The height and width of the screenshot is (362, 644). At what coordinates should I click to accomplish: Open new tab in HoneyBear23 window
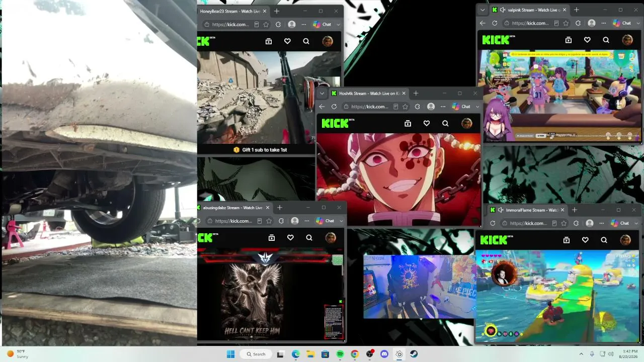[x=276, y=11]
